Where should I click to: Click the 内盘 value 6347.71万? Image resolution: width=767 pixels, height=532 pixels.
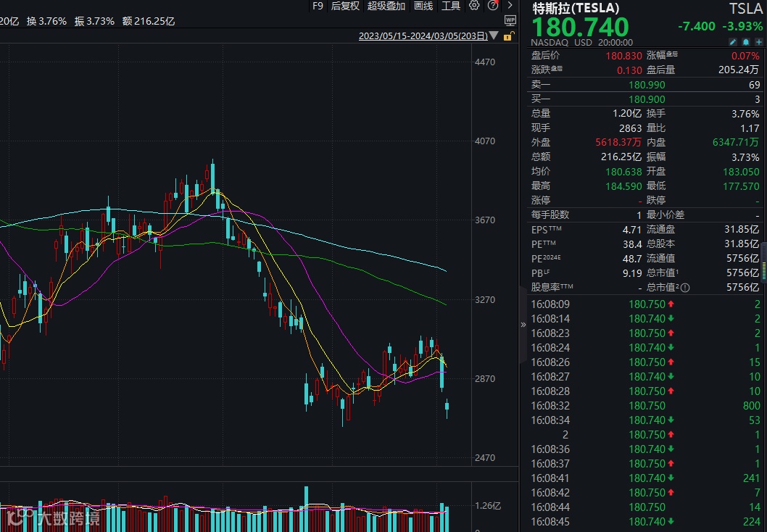tap(736, 142)
